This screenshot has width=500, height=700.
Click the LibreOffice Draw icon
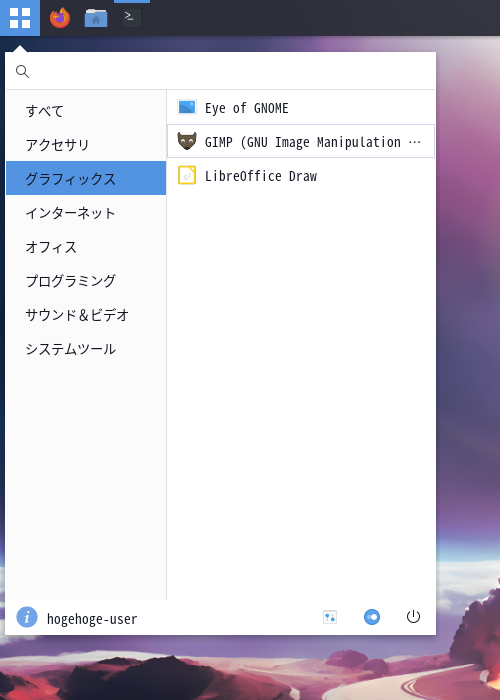click(187, 175)
